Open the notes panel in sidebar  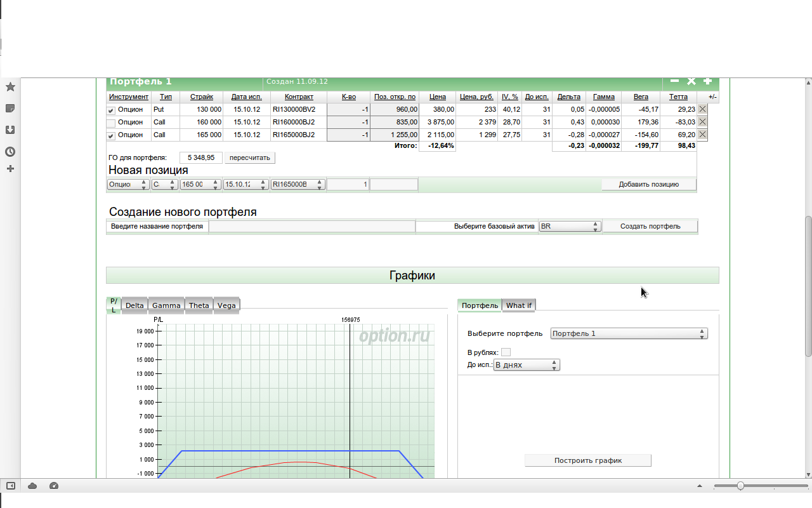pyautogui.click(x=10, y=108)
